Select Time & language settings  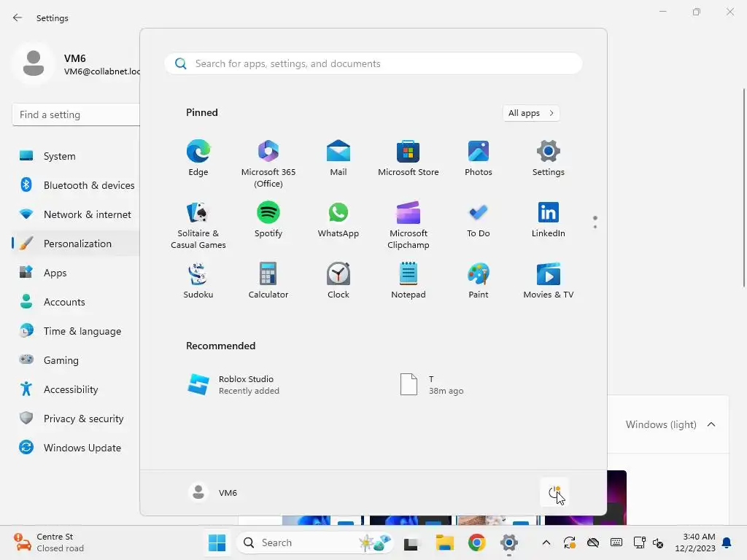(76, 331)
